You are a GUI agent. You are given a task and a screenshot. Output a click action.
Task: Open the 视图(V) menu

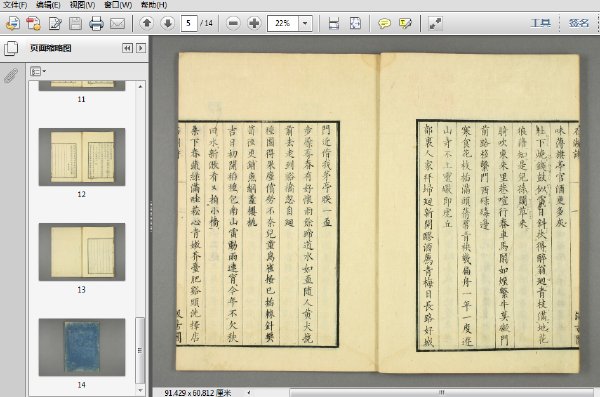point(82,5)
